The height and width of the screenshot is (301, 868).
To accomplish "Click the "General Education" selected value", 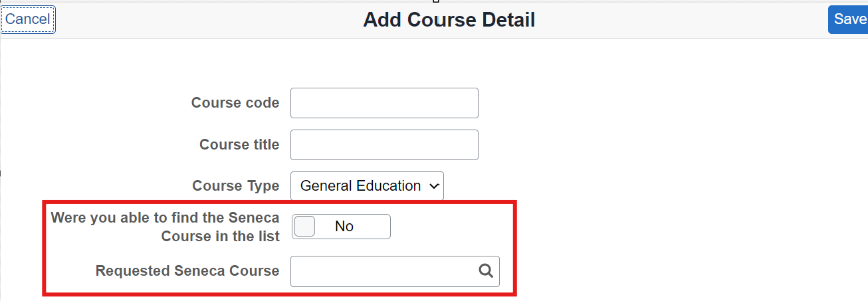I will pos(360,186).
